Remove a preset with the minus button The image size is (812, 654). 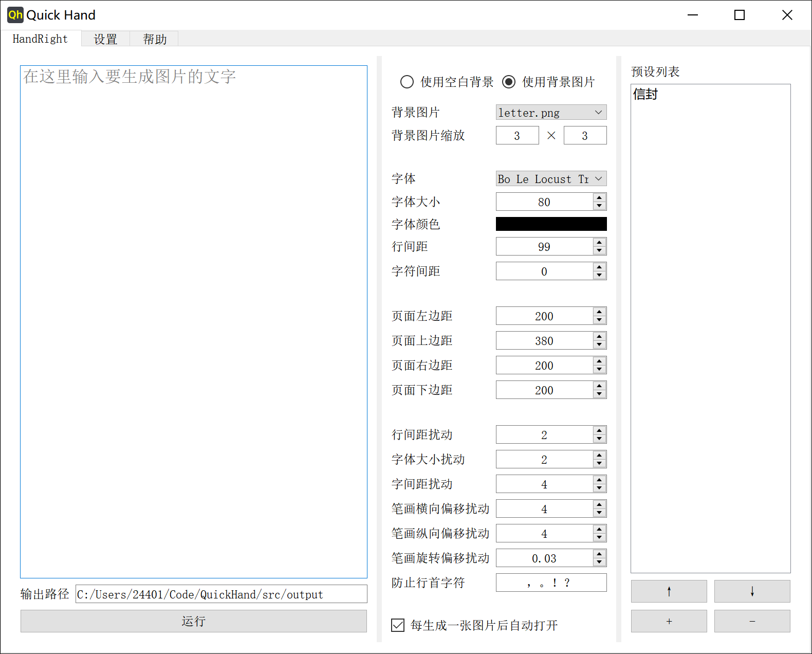[x=752, y=621]
